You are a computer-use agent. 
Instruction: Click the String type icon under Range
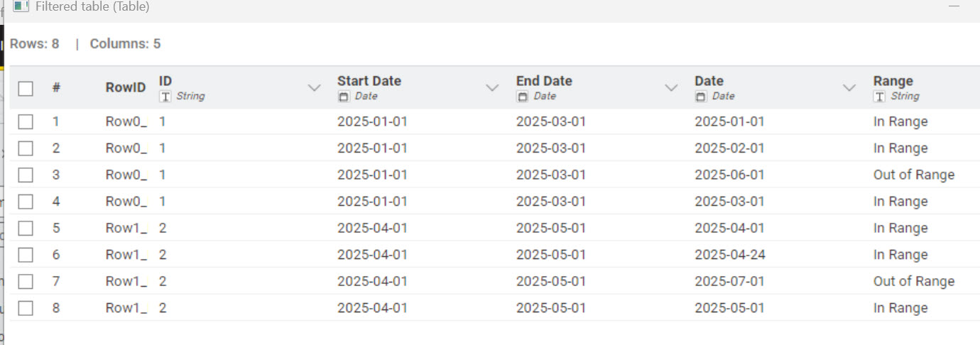click(879, 97)
